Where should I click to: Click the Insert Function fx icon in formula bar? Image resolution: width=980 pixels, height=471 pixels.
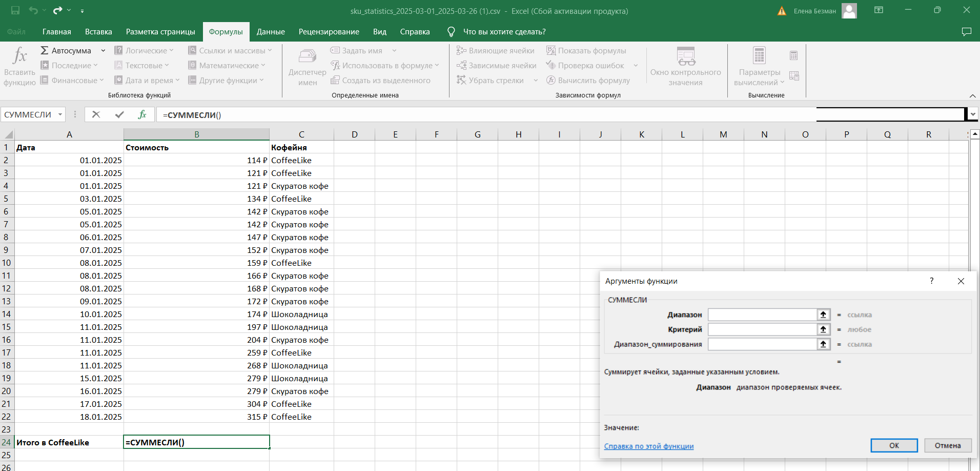coord(142,114)
